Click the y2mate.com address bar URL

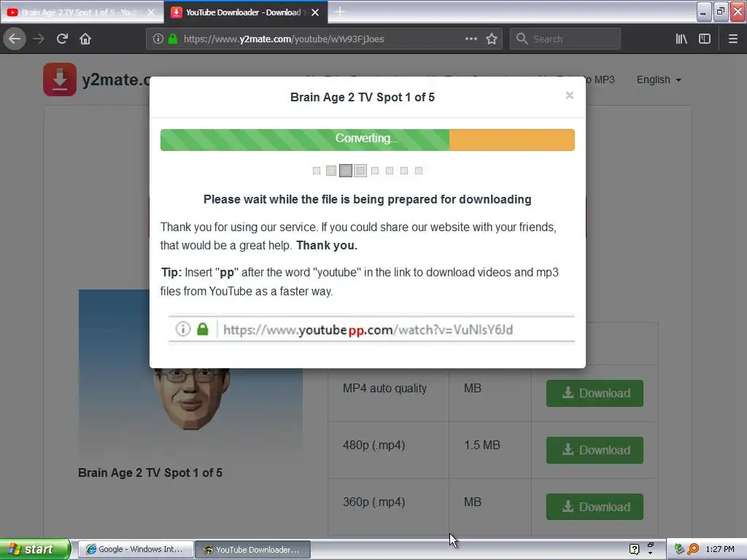click(284, 39)
